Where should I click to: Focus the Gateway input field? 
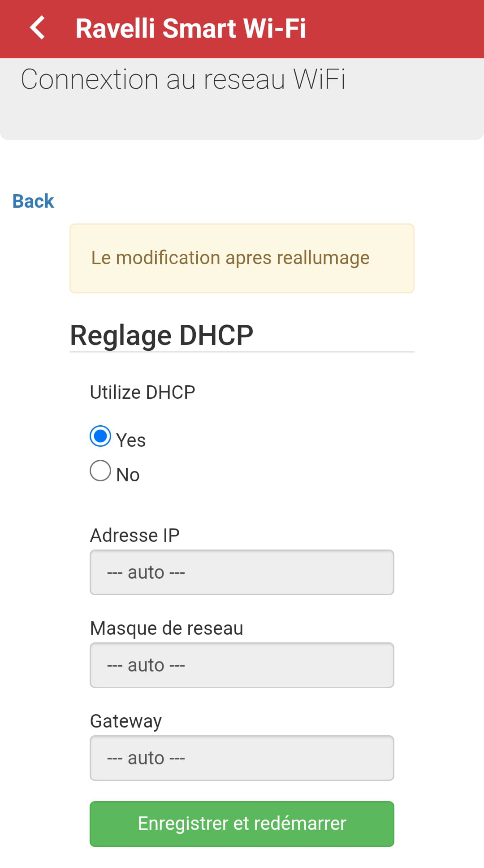coord(242,758)
